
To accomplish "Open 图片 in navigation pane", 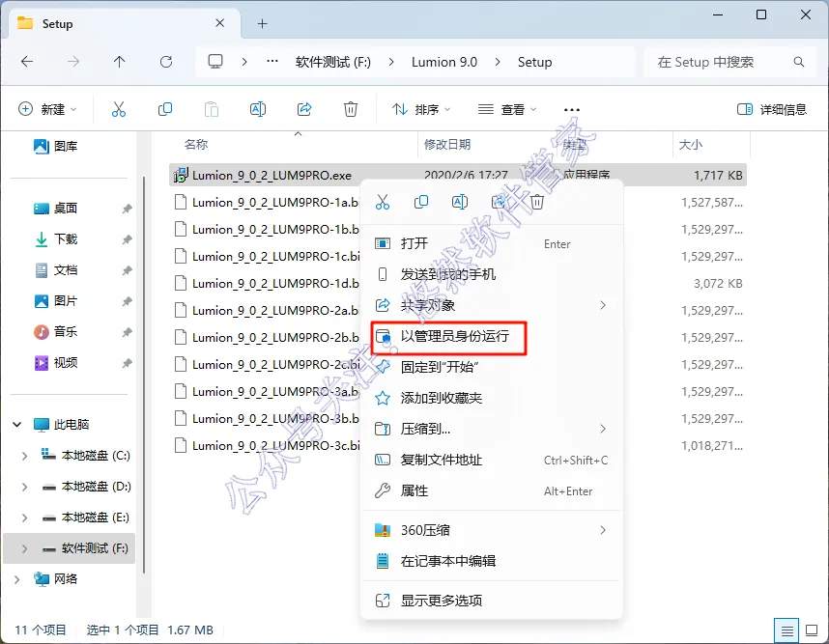I will [x=55, y=301].
